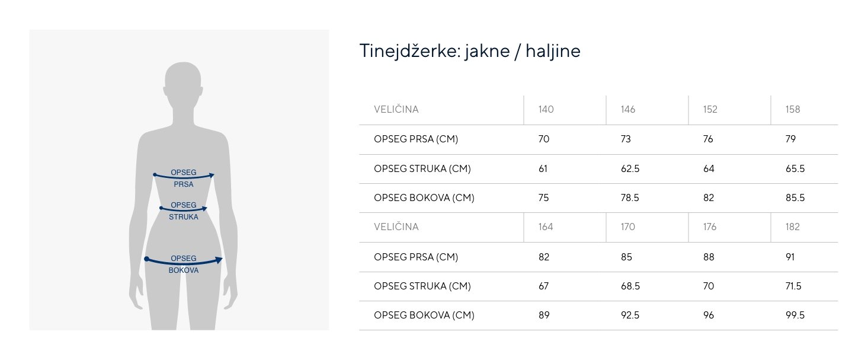Click the chest circumference arrow on the figure
The image size is (868, 360).
pos(184,177)
